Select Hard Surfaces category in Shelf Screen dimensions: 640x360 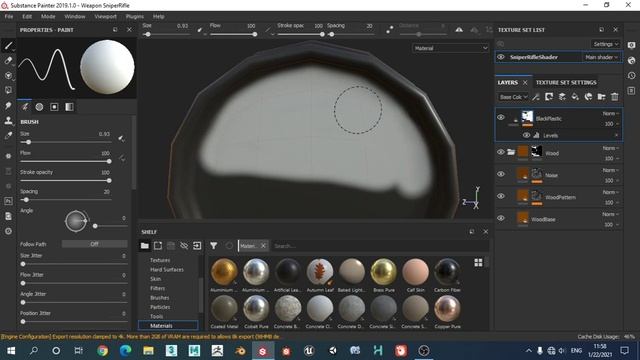pyautogui.click(x=167, y=269)
